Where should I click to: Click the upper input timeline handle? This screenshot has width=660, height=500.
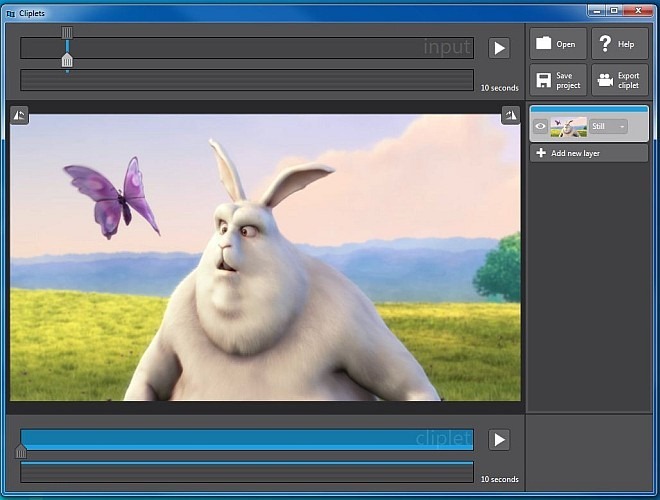[x=67, y=33]
